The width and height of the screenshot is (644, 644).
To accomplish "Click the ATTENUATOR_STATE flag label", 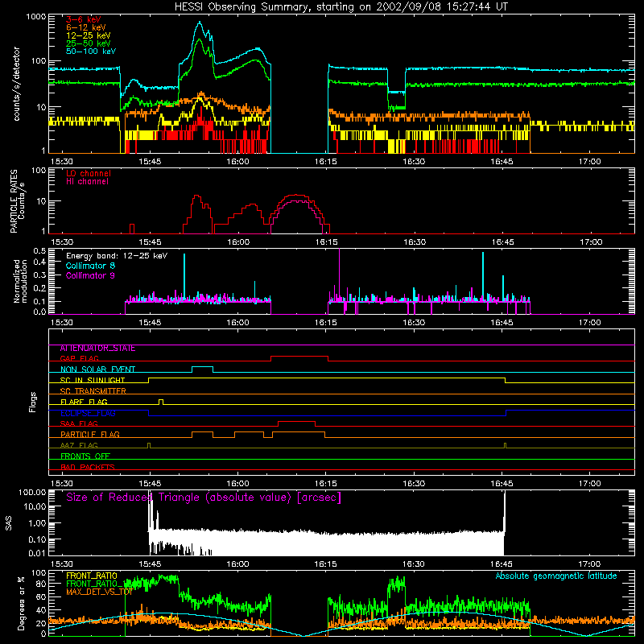I will 97,349.
